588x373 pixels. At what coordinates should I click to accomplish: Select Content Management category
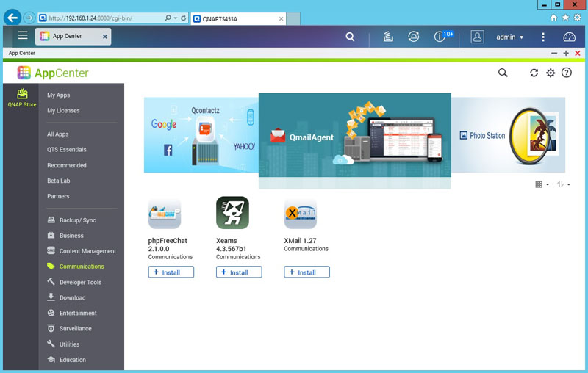pyautogui.click(x=82, y=251)
